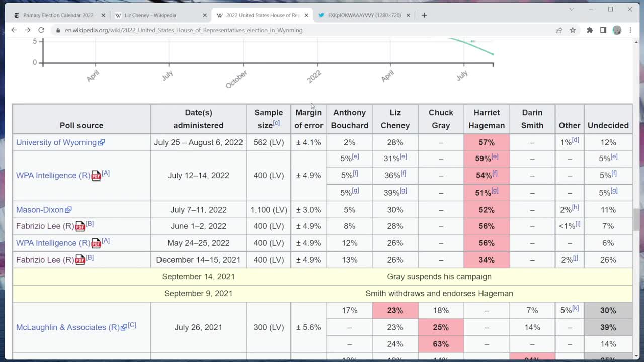Open WPA Intelligence July 12–14 PDF icon
This screenshot has width=644, height=362.
tap(96, 176)
